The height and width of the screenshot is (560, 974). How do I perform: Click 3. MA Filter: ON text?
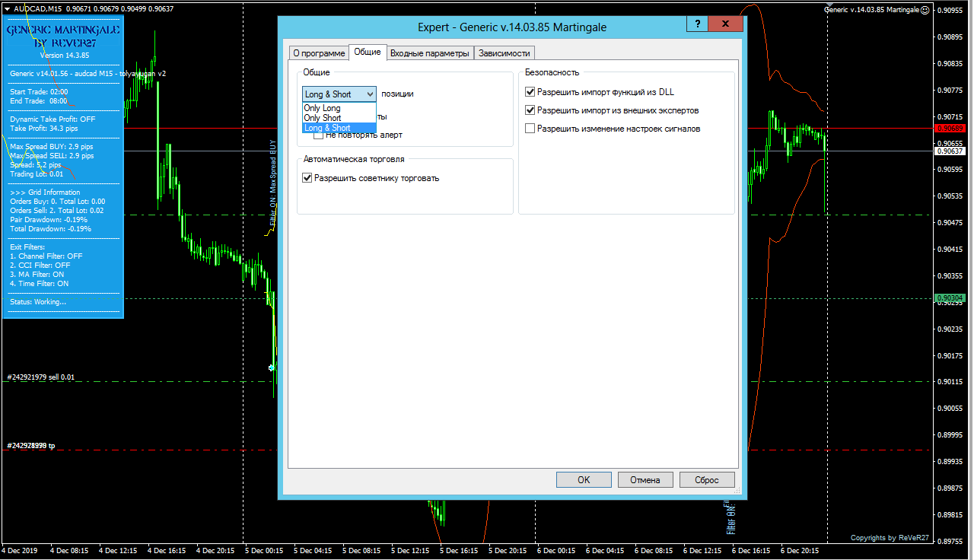pyautogui.click(x=37, y=275)
